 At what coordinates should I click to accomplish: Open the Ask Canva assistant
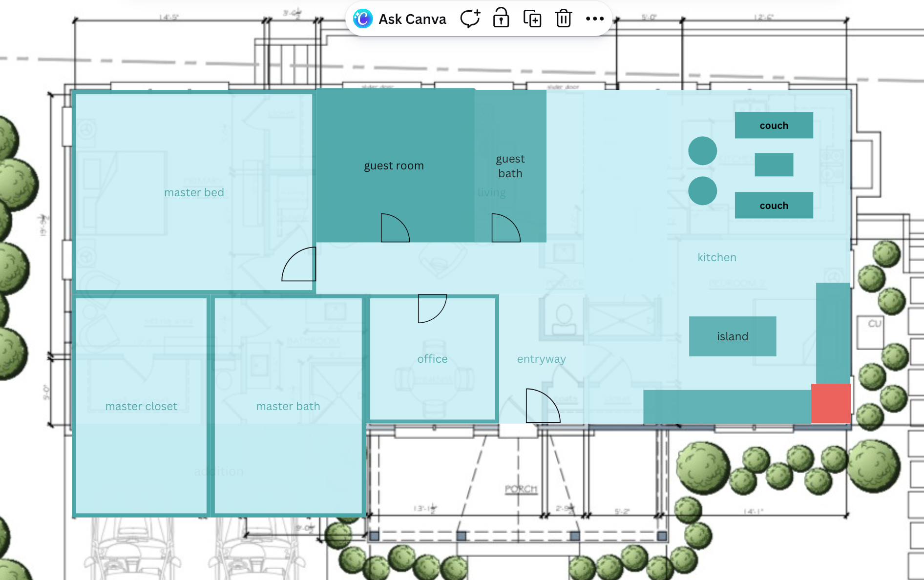click(x=399, y=19)
